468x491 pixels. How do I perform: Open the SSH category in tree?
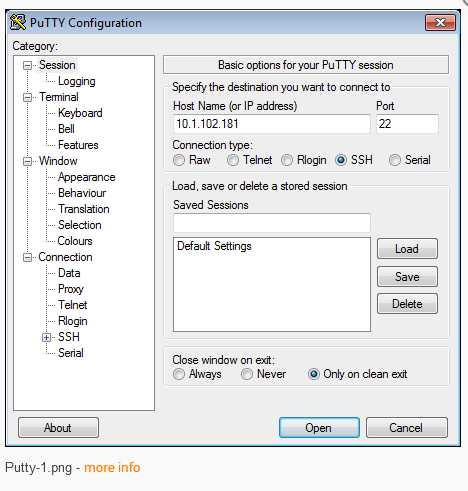tap(69, 337)
